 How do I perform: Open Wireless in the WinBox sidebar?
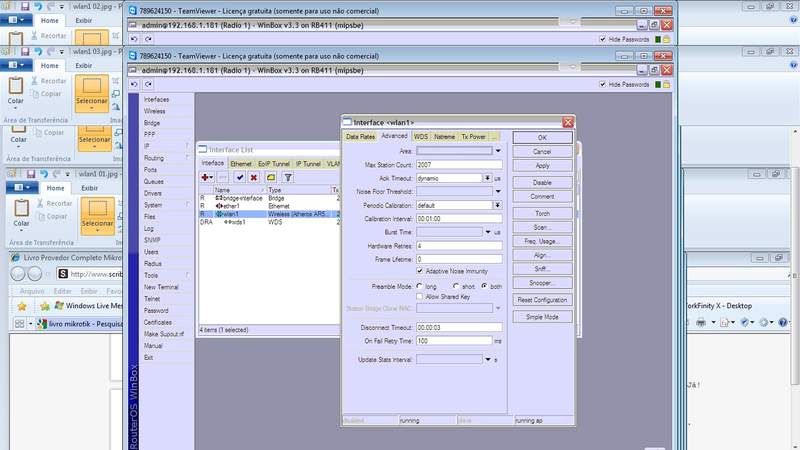(x=154, y=111)
